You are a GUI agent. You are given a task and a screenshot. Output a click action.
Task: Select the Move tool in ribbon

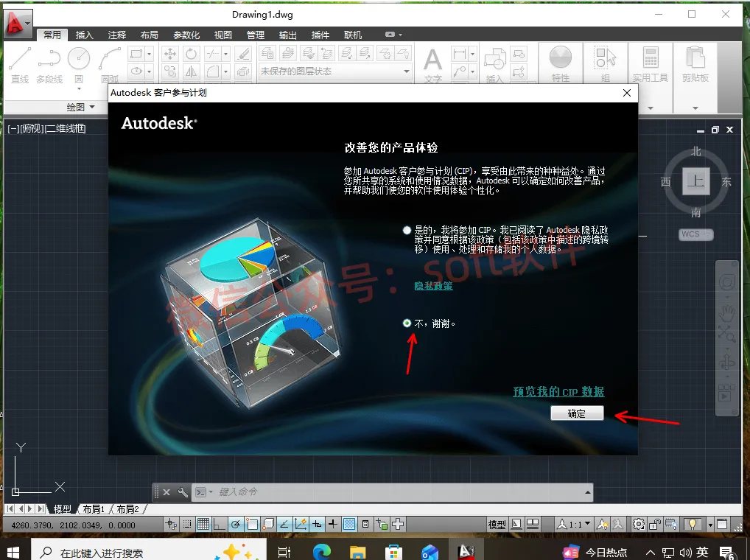pyautogui.click(x=169, y=54)
